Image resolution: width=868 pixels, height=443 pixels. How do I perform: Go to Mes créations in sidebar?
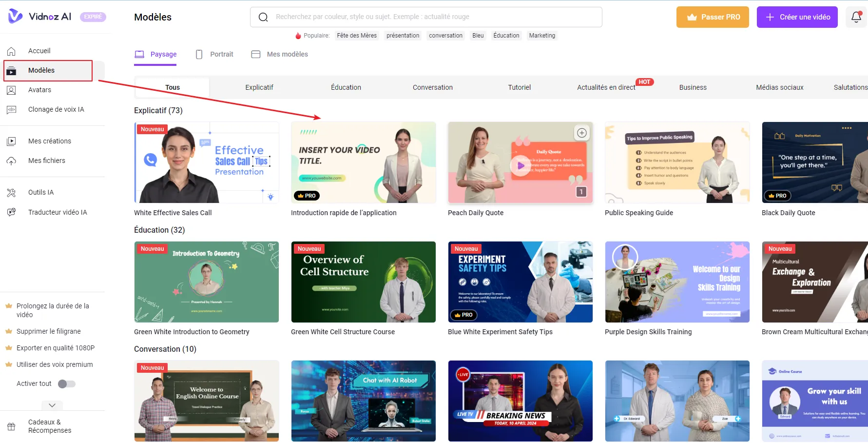coord(49,141)
